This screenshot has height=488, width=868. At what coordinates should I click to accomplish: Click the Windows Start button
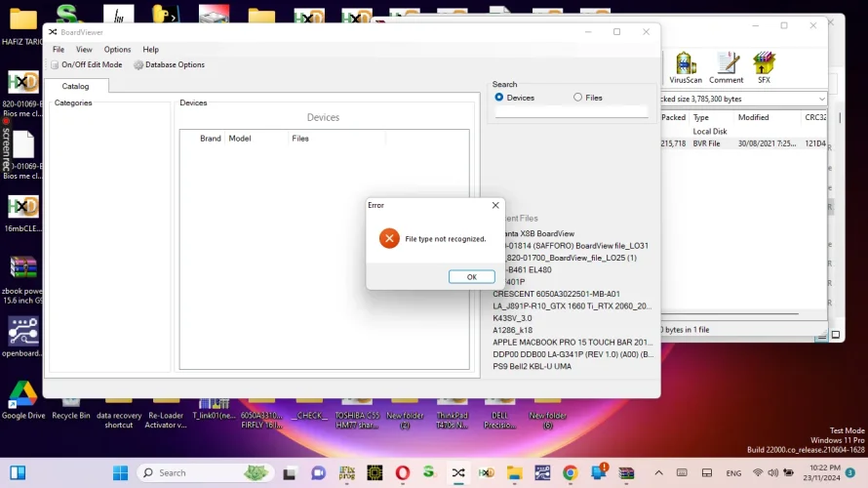pyautogui.click(x=121, y=473)
